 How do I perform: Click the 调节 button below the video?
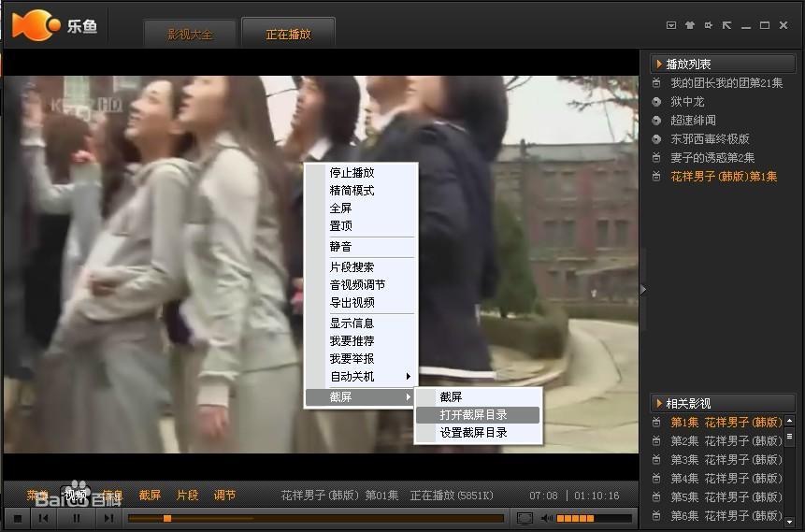click(224, 496)
